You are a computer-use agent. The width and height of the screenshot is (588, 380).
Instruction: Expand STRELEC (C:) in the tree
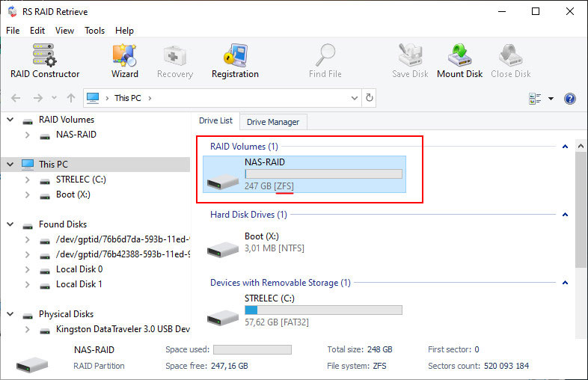tap(27, 180)
